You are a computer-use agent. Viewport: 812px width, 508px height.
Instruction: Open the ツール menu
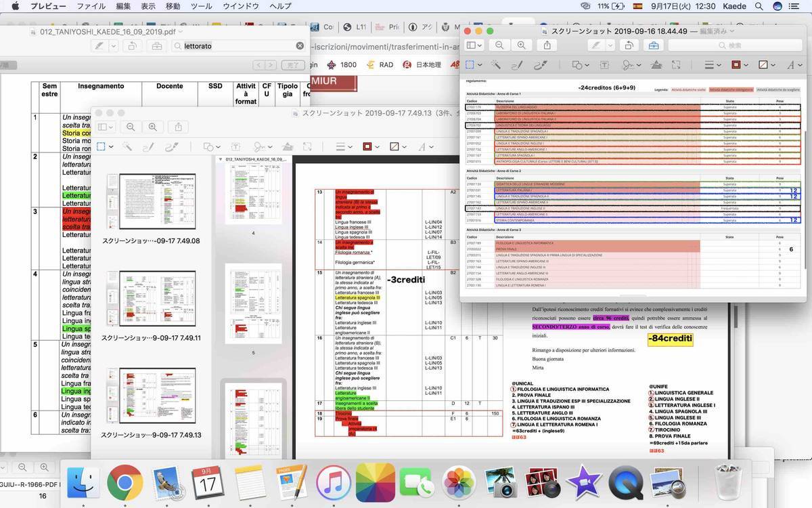pyautogui.click(x=201, y=6)
